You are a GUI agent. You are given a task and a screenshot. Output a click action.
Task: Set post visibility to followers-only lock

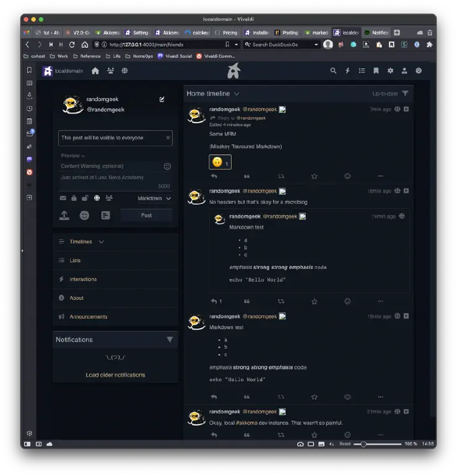(74, 198)
